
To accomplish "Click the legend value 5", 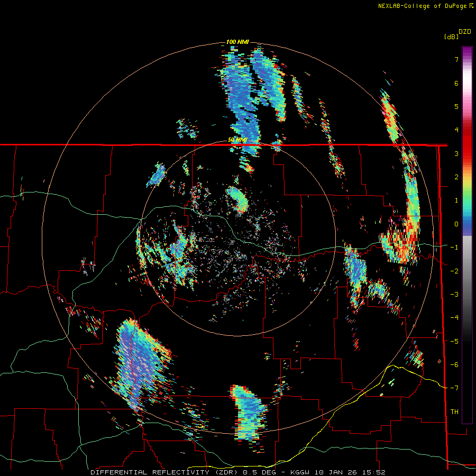I will 456,106.
